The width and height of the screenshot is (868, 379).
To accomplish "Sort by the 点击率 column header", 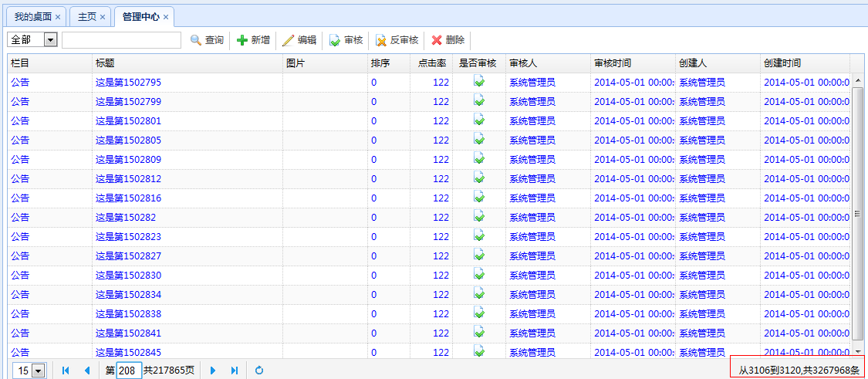I will click(431, 63).
